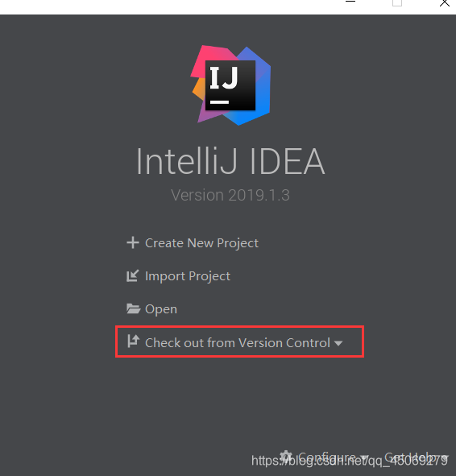
Task: Maximize the welcome window
Action: pyautogui.click(x=397, y=2)
